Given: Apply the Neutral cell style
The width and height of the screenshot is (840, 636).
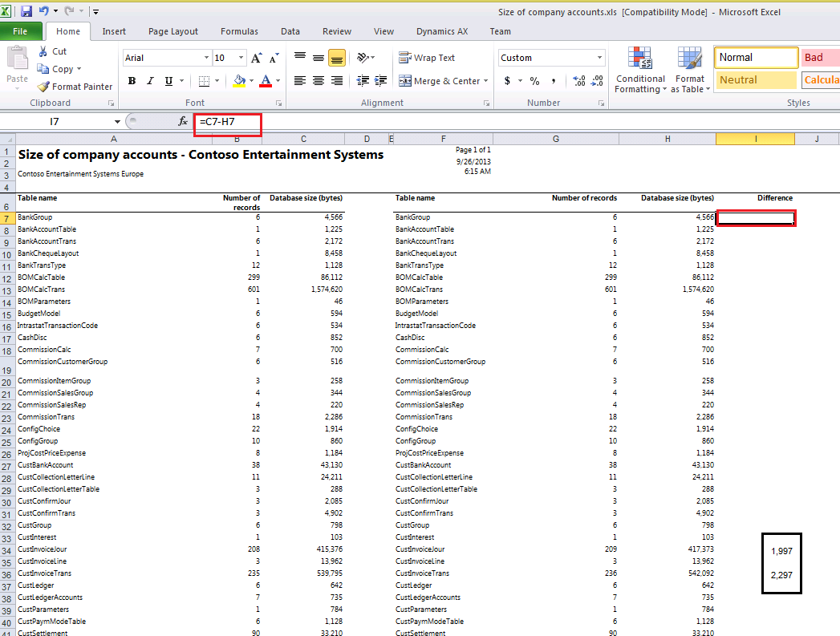Looking at the screenshot, I should pyautogui.click(x=756, y=80).
